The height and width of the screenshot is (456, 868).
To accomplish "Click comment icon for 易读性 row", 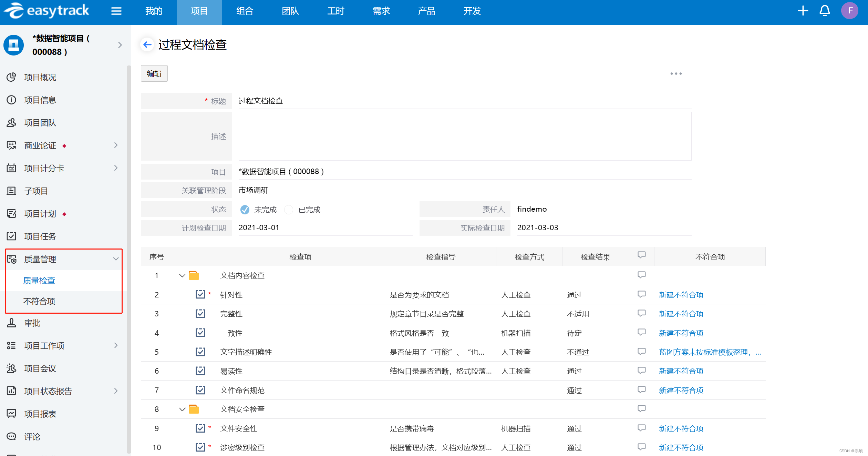I will 641,371.
